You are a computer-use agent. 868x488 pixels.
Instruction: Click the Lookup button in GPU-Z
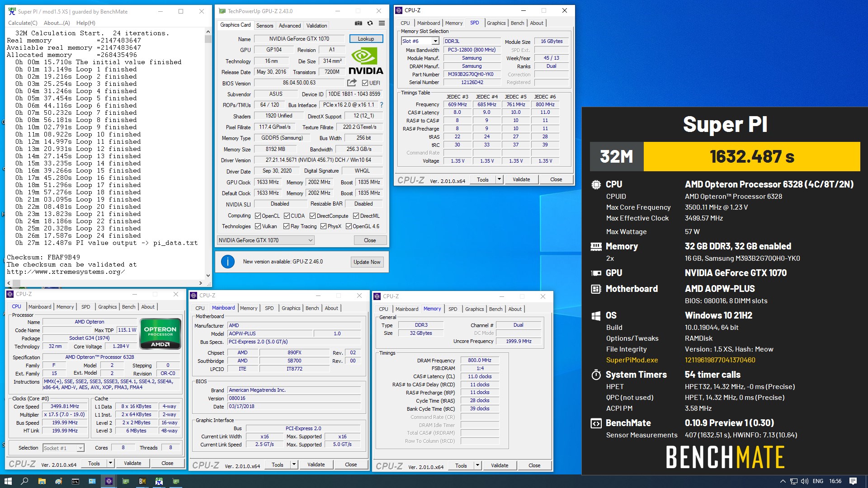366,39
